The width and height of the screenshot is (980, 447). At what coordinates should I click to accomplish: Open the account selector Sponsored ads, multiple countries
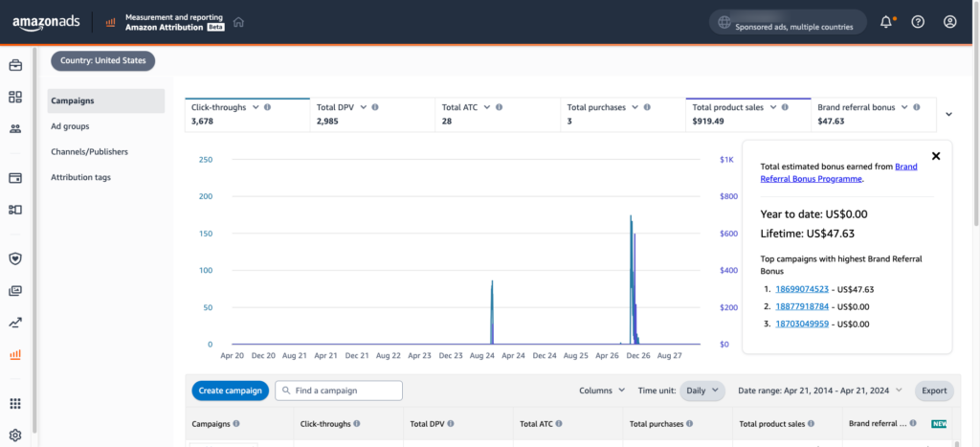tap(788, 22)
